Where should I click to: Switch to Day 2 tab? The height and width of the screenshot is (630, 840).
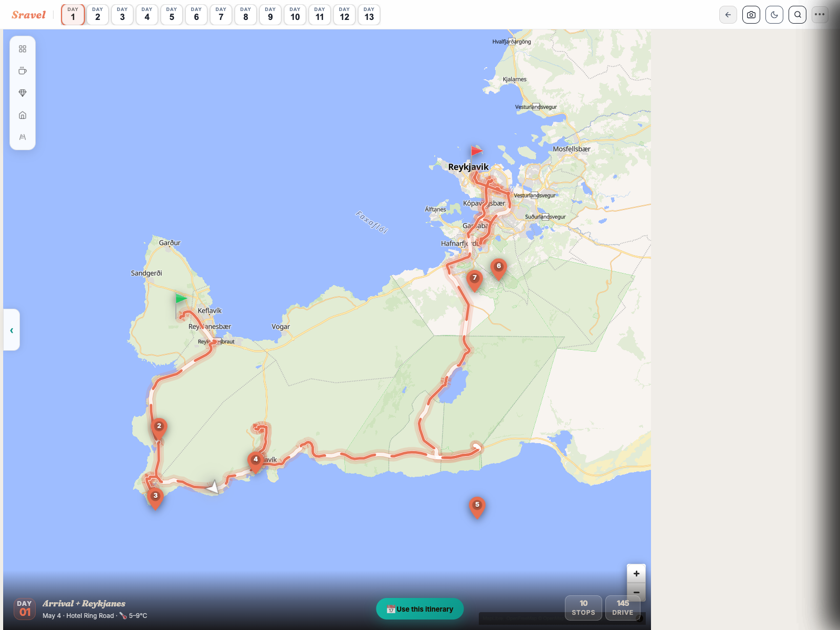[x=98, y=15]
